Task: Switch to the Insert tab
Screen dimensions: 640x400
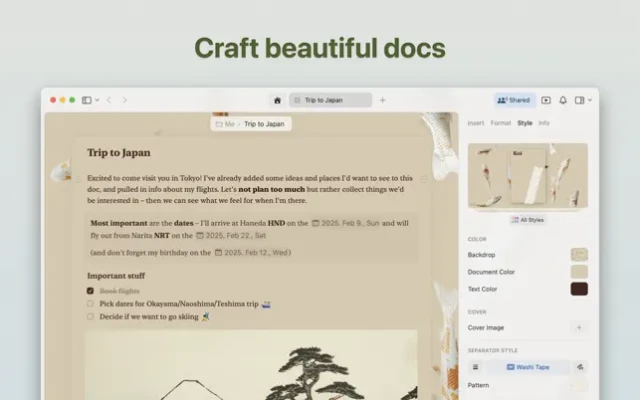Action: coord(477,123)
